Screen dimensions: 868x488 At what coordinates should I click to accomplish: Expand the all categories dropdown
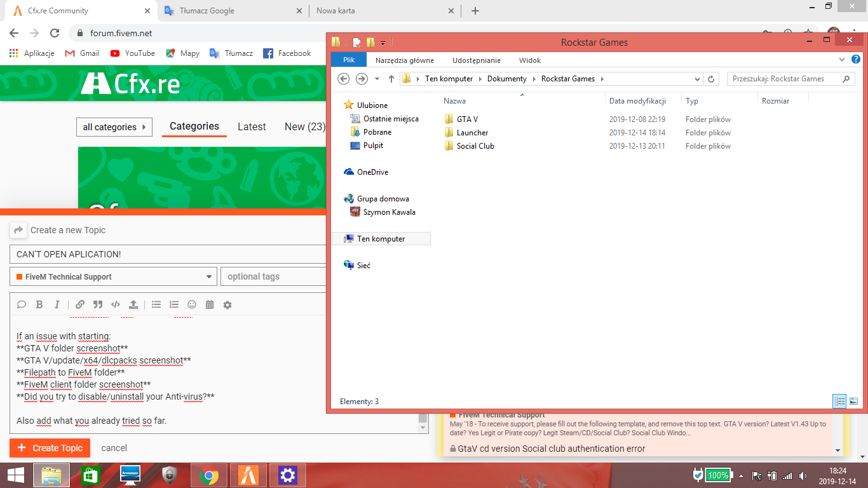click(114, 127)
